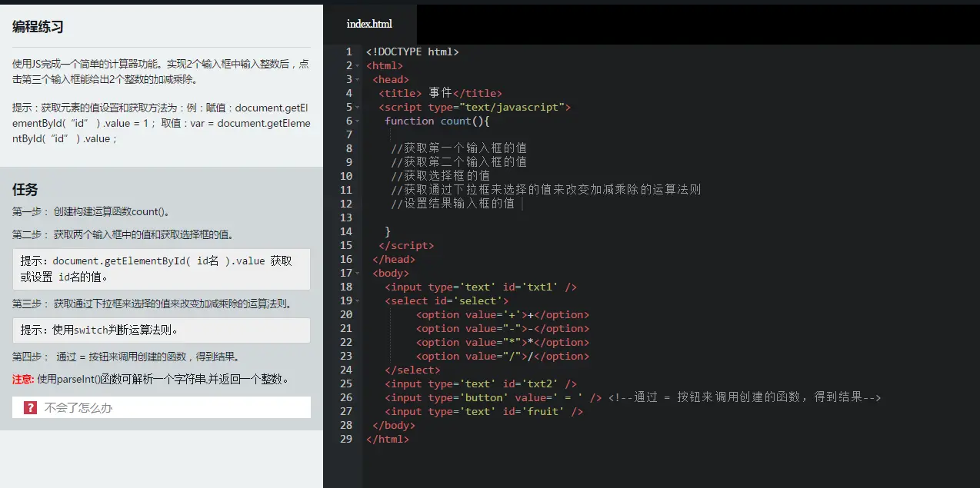Click the input type='button' code line
This screenshot has height=488, width=980.
click(x=493, y=398)
